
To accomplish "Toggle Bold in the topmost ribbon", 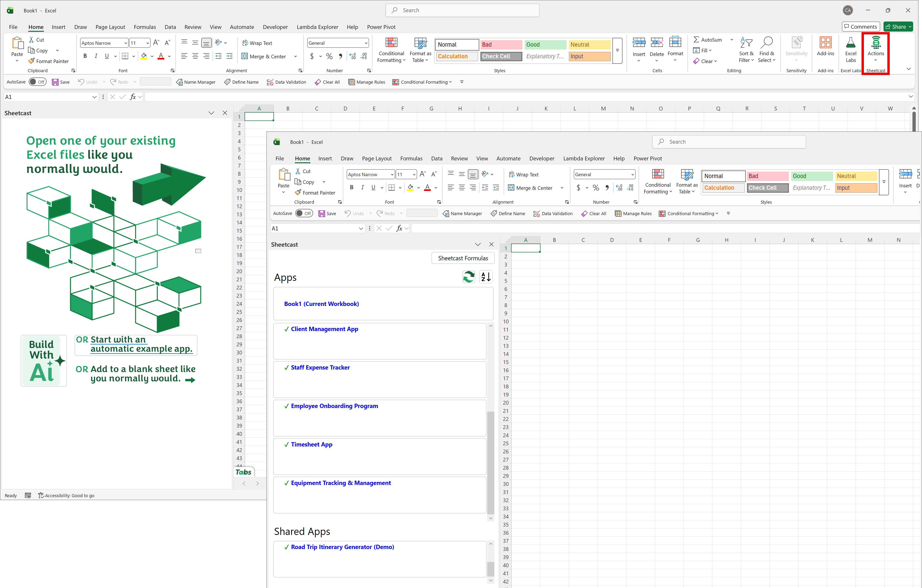I will coord(85,56).
